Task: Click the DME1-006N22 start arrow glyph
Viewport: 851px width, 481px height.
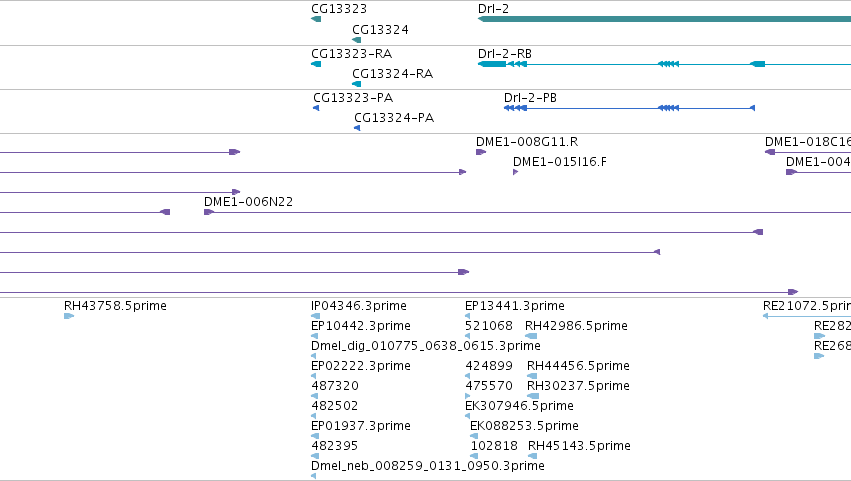Action: 209,212
